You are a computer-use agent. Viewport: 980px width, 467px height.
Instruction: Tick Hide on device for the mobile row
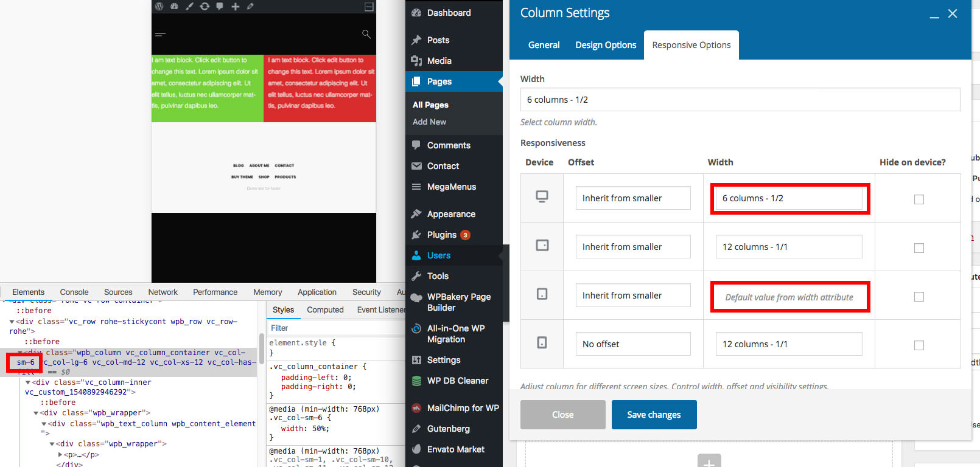pyautogui.click(x=919, y=345)
